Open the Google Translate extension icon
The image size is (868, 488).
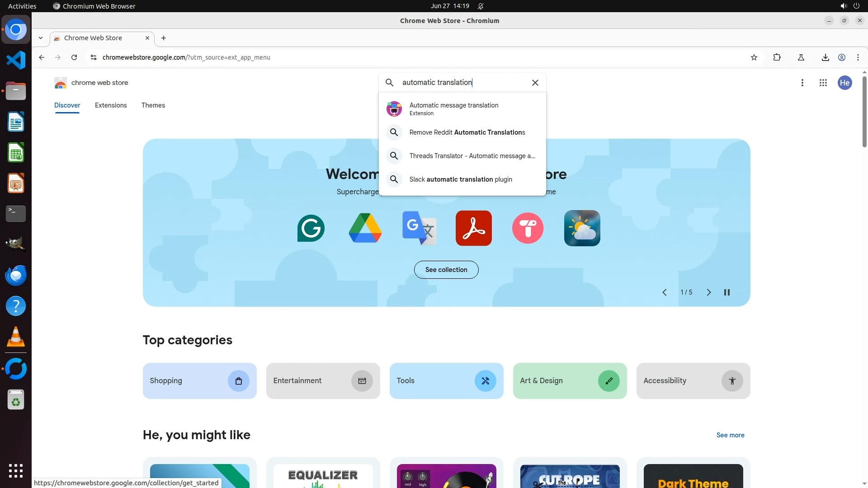click(419, 228)
